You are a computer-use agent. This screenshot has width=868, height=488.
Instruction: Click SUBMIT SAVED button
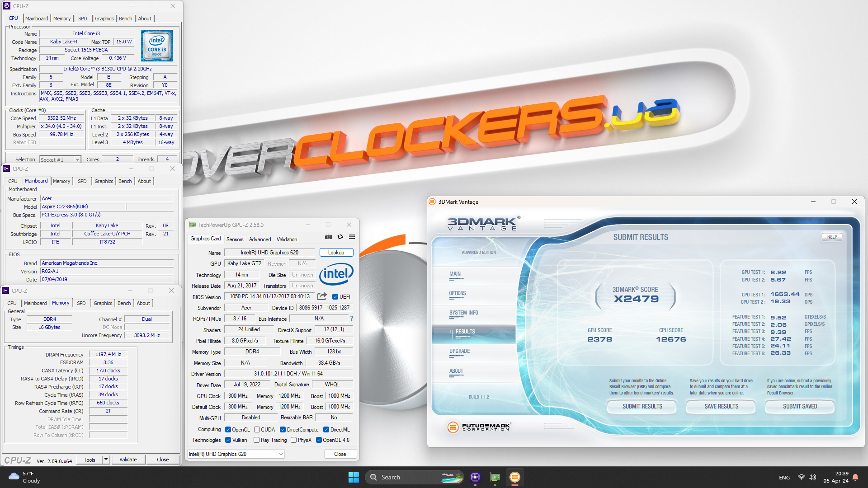(x=800, y=406)
